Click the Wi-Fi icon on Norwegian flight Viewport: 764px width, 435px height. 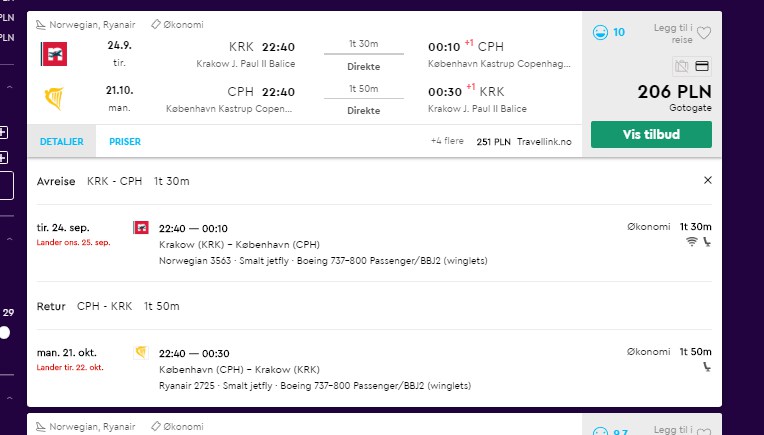click(x=691, y=241)
